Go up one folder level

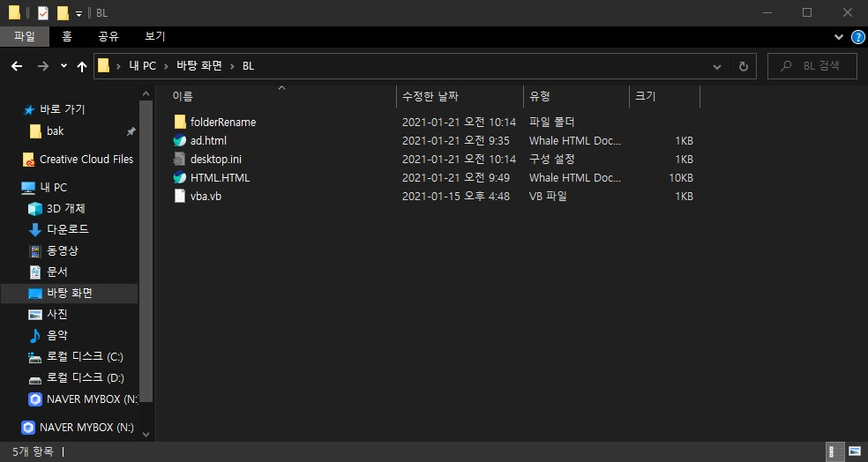[82, 66]
